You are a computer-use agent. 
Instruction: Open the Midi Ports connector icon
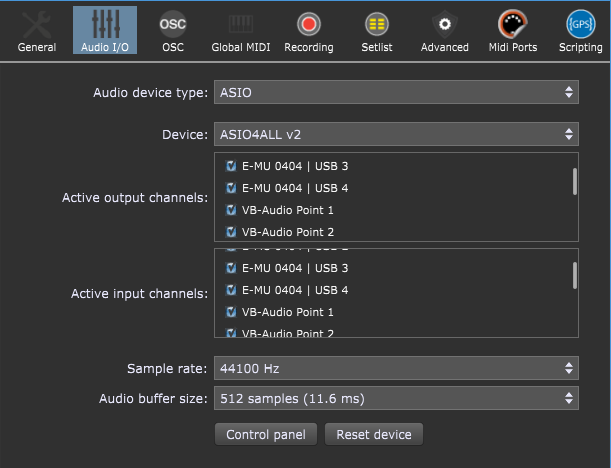coord(513,24)
